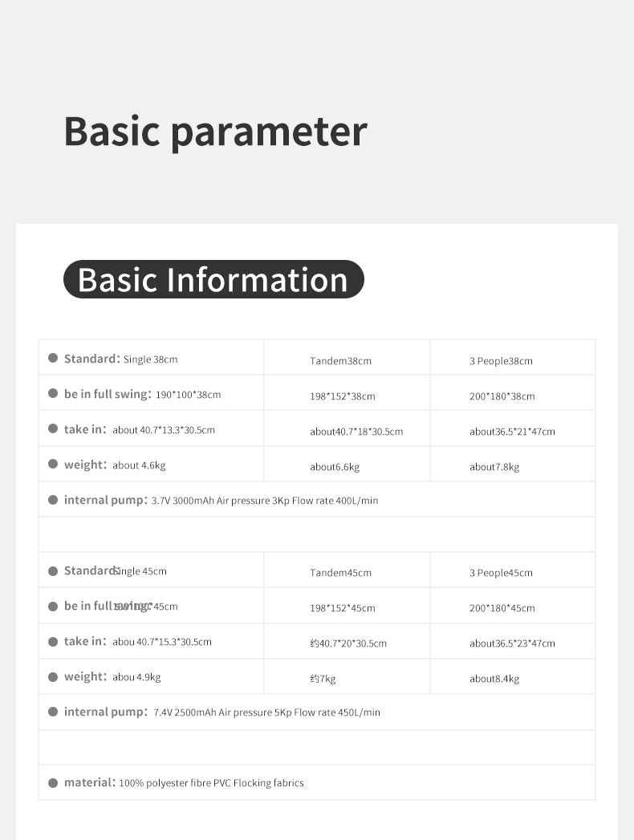Click bullet beside take in 40.7*13.3*30.5cm

point(53,429)
